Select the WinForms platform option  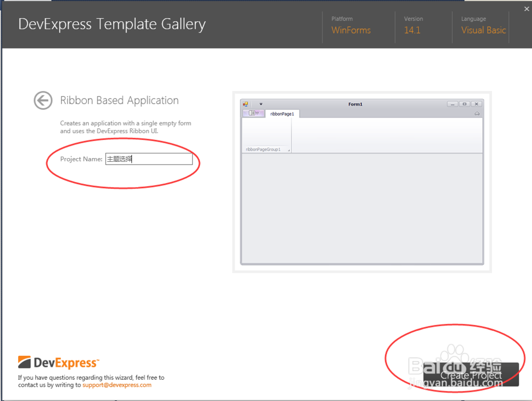tap(351, 30)
